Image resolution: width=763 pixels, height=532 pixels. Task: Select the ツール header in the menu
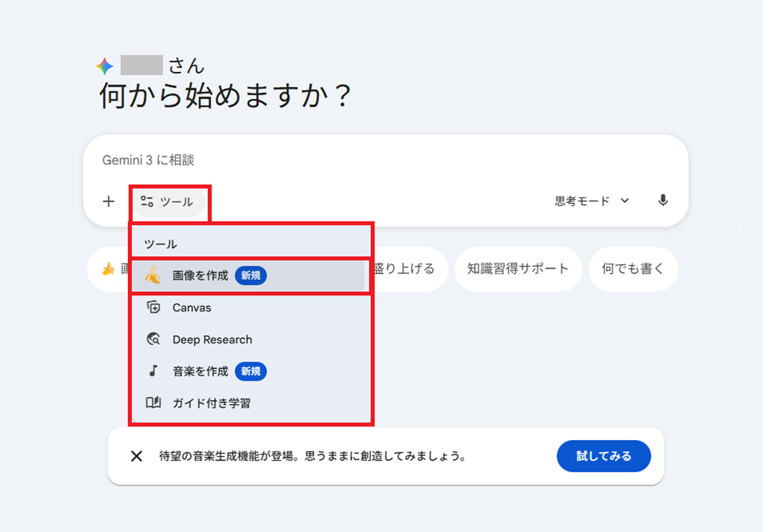(159, 243)
